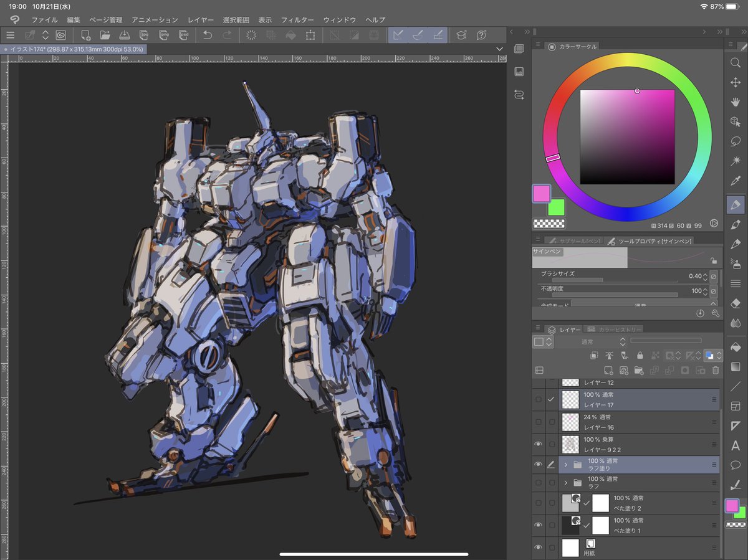Open the layer blending mode dropdown

click(x=588, y=341)
